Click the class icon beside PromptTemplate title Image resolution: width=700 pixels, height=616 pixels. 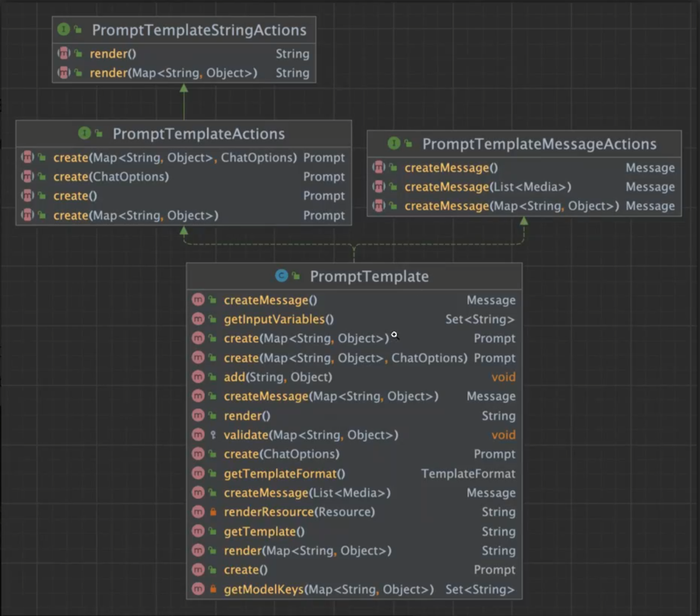[x=281, y=276]
